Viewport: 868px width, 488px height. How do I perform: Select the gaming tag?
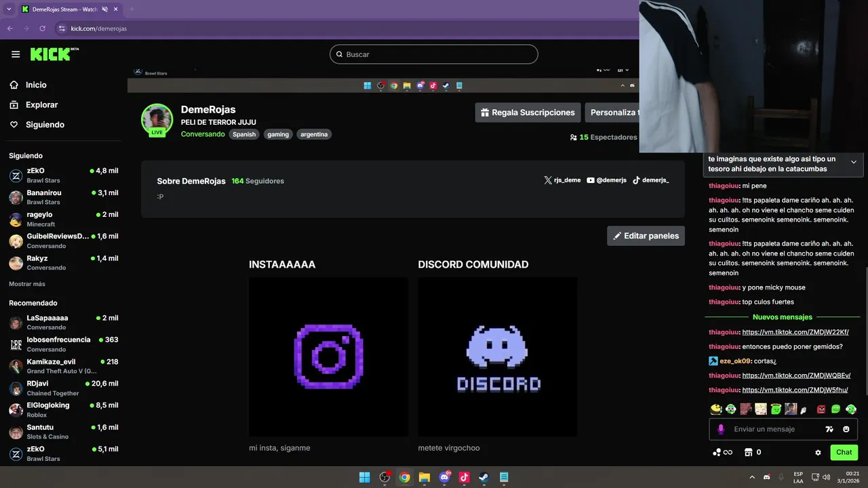pyautogui.click(x=278, y=134)
